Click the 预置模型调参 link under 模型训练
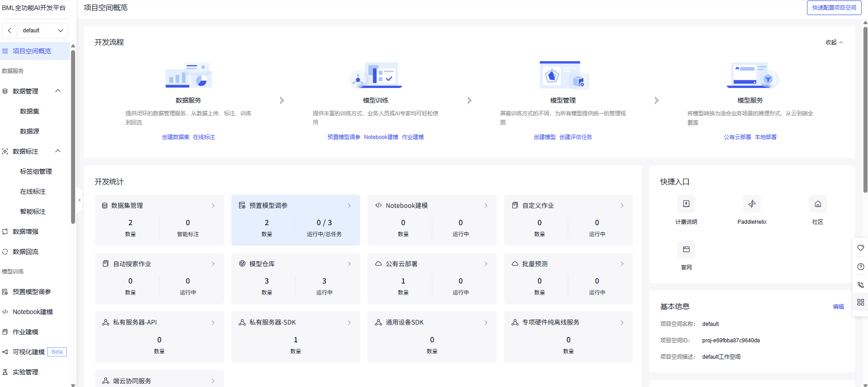The height and width of the screenshot is (387, 868). click(344, 137)
